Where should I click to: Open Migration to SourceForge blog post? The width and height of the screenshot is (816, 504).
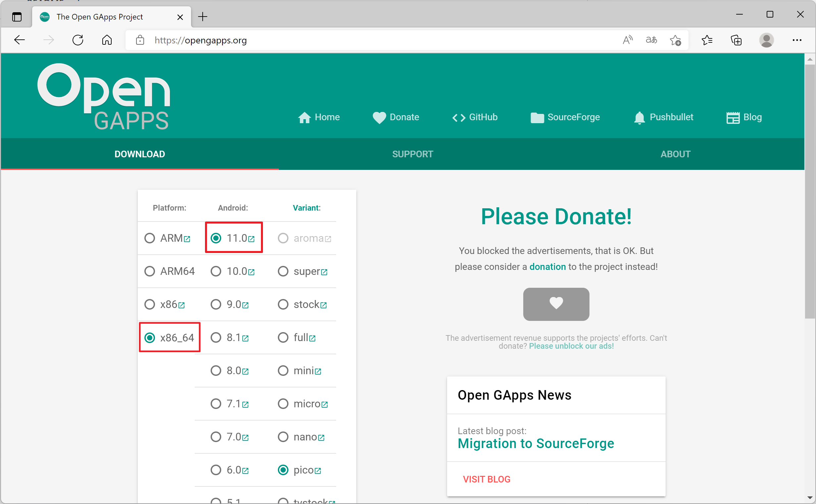click(536, 443)
